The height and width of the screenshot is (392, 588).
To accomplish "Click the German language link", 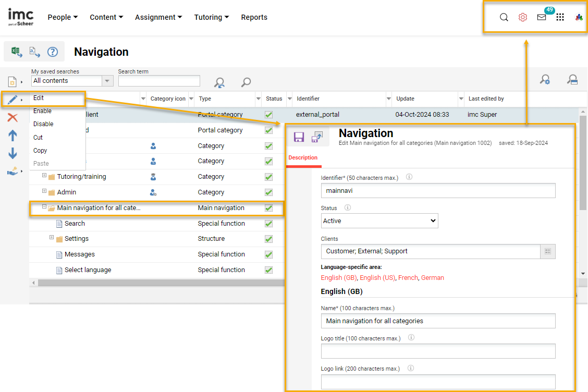I will pyautogui.click(x=432, y=278).
